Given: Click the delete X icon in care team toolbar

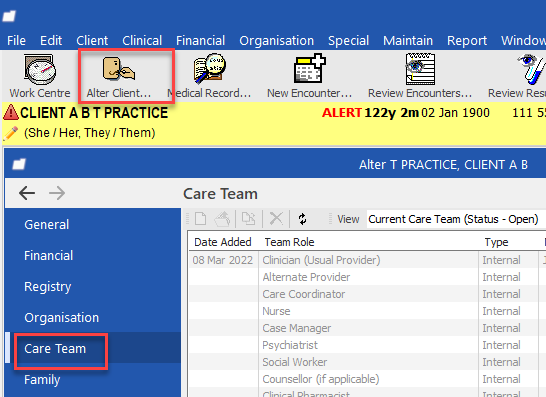Looking at the screenshot, I should pyautogui.click(x=276, y=219).
